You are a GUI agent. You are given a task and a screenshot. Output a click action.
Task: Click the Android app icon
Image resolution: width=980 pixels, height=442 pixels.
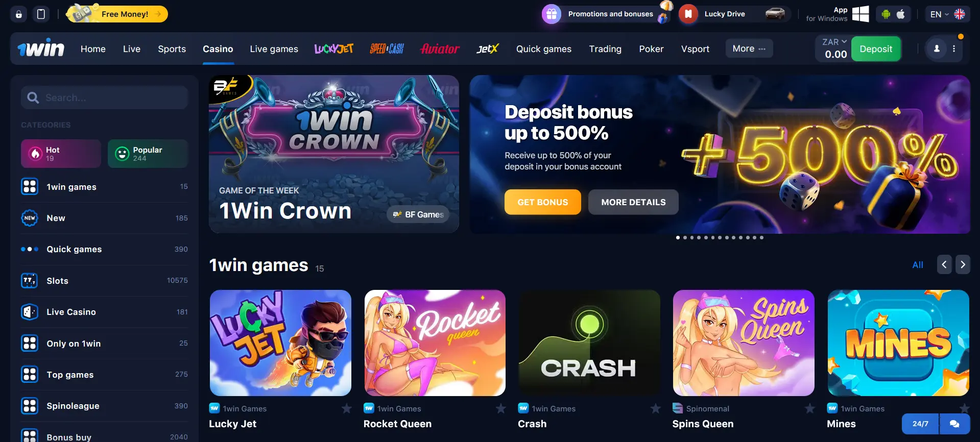886,14
